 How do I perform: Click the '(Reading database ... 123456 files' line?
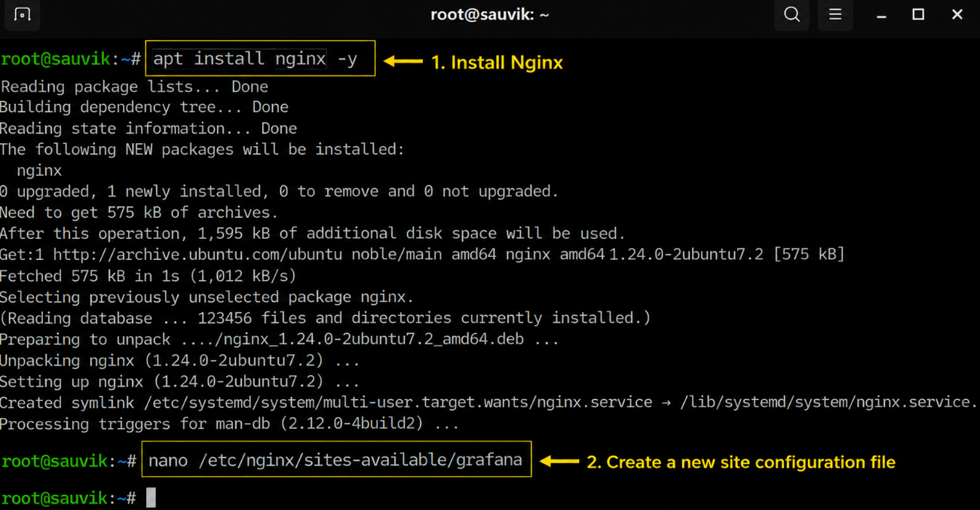pyautogui.click(x=326, y=318)
